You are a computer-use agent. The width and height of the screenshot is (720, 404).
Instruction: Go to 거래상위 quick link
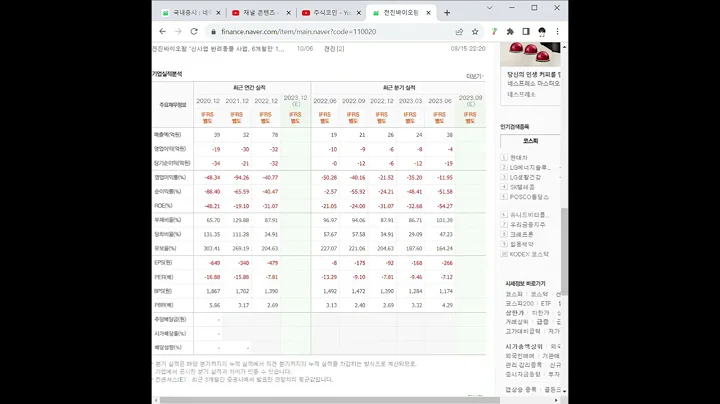517,322
